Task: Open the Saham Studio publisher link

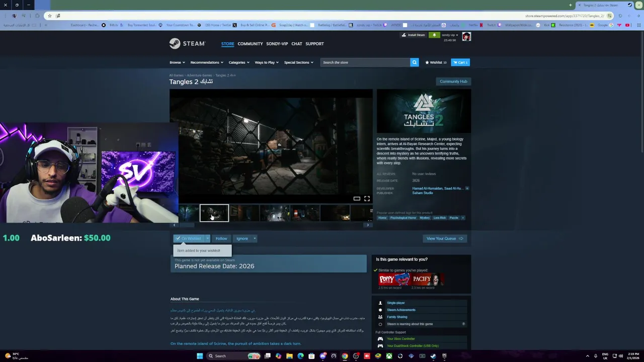Action: tap(423, 193)
